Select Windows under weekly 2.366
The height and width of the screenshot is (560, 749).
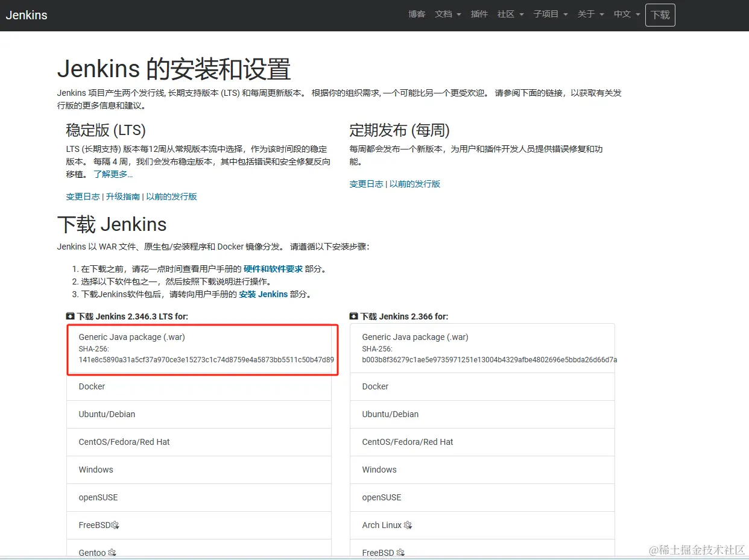click(x=482, y=470)
